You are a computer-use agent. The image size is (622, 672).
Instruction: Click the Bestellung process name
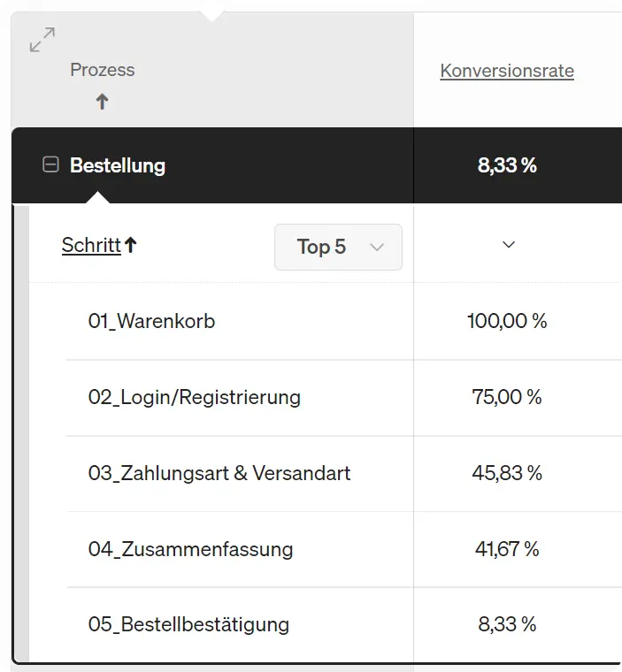(x=118, y=165)
